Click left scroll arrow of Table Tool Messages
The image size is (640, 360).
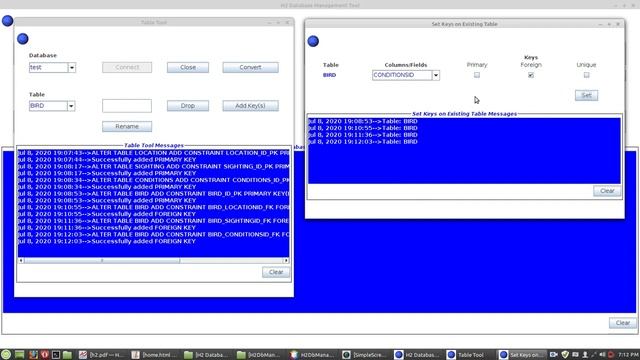point(21,260)
